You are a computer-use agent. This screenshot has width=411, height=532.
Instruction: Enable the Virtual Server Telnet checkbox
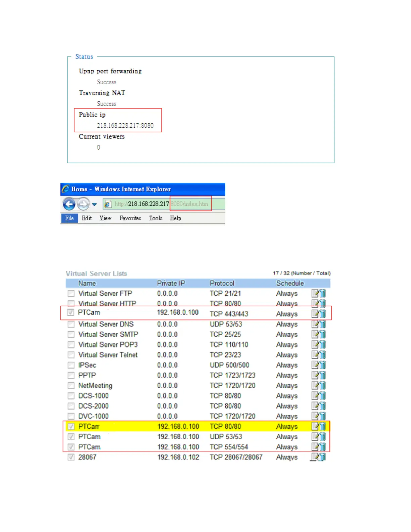pyautogui.click(x=71, y=355)
